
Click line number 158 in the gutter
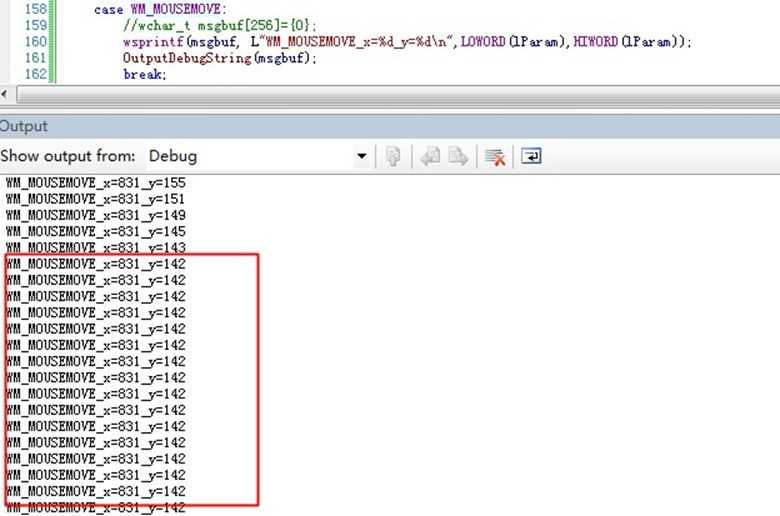35,9
